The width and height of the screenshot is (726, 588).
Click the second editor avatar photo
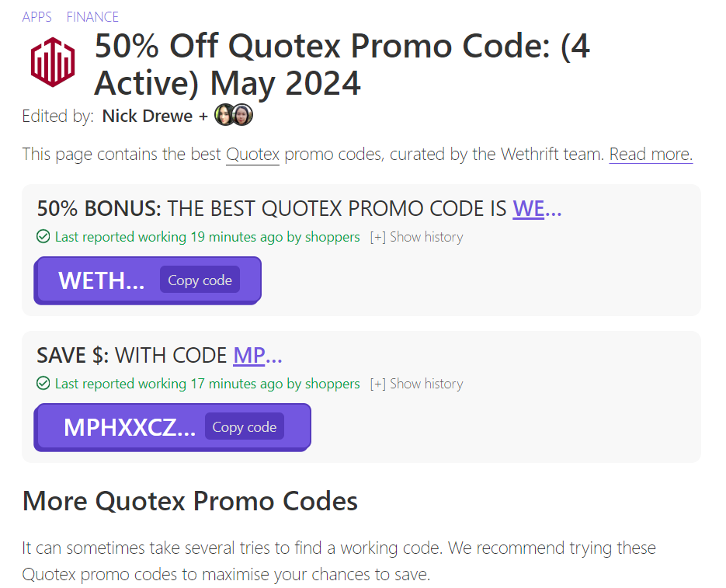click(242, 115)
